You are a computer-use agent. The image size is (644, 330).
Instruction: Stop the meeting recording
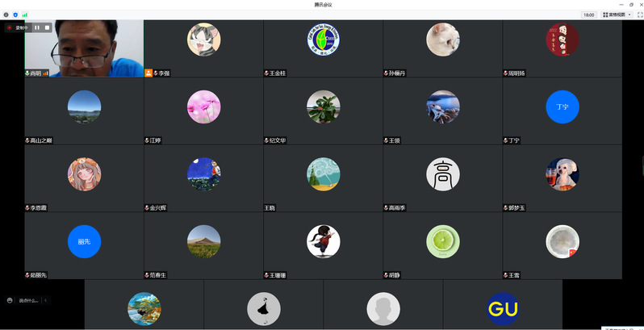48,27
